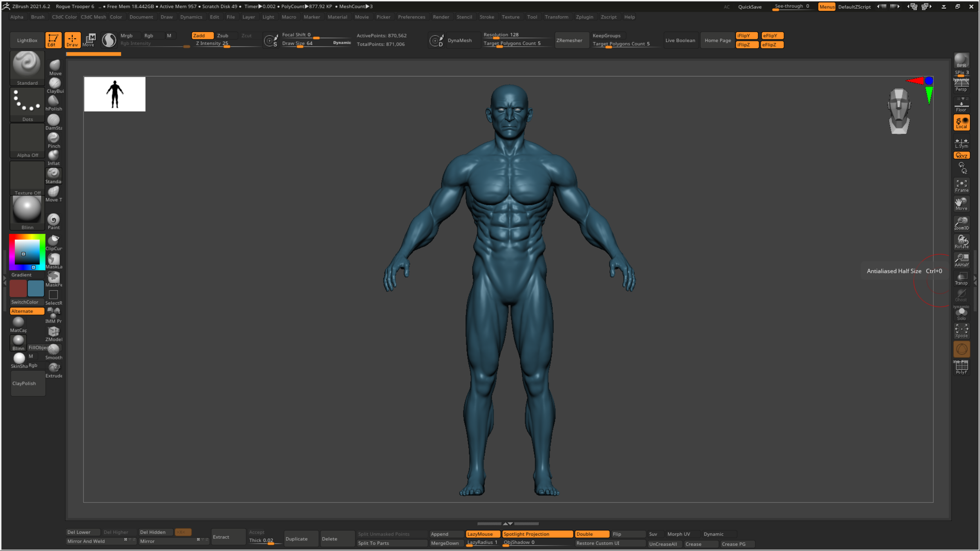Open the Standard brush picker thumbnail

27,65
